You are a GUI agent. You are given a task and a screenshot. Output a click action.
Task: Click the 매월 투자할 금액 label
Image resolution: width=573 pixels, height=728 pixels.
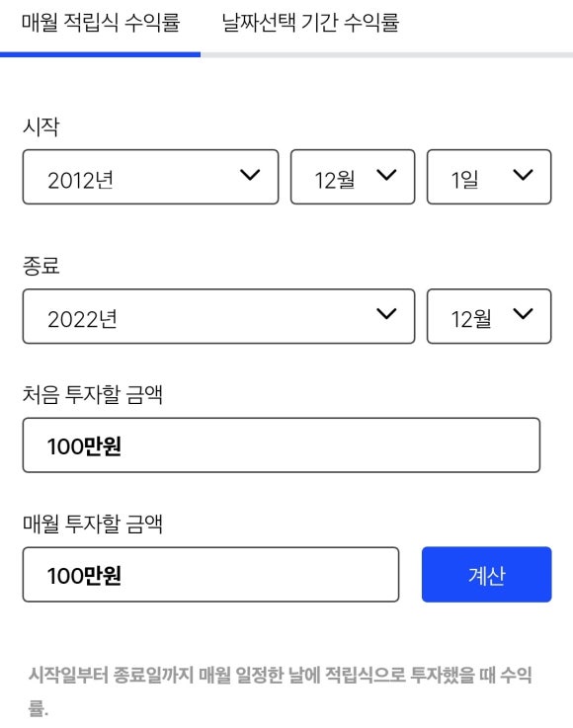point(93,525)
